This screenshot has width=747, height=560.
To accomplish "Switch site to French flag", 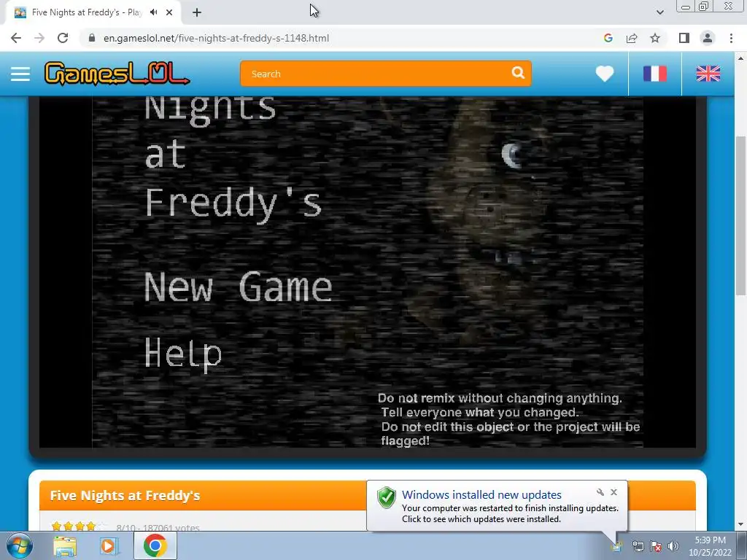I will [x=655, y=74].
